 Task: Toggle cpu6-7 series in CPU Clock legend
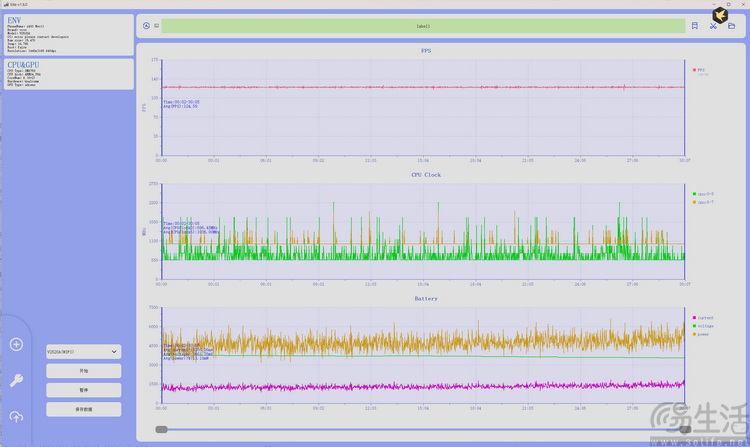coord(704,202)
